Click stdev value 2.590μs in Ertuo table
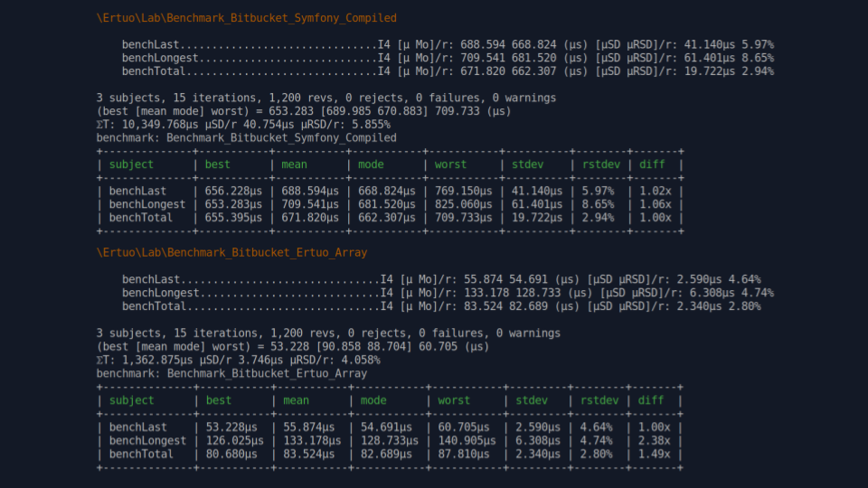The image size is (868, 488). point(538,427)
